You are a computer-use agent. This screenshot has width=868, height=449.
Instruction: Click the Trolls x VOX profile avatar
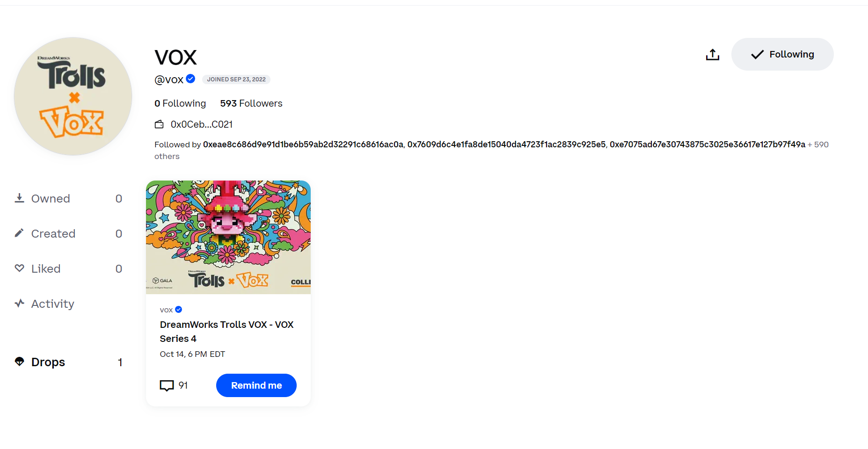[x=73, y=96]
